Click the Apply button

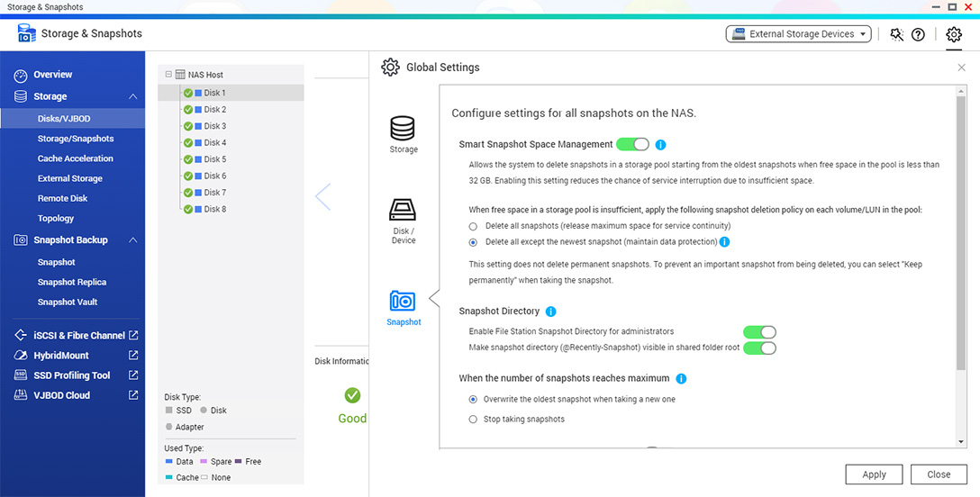click(874, 474)
